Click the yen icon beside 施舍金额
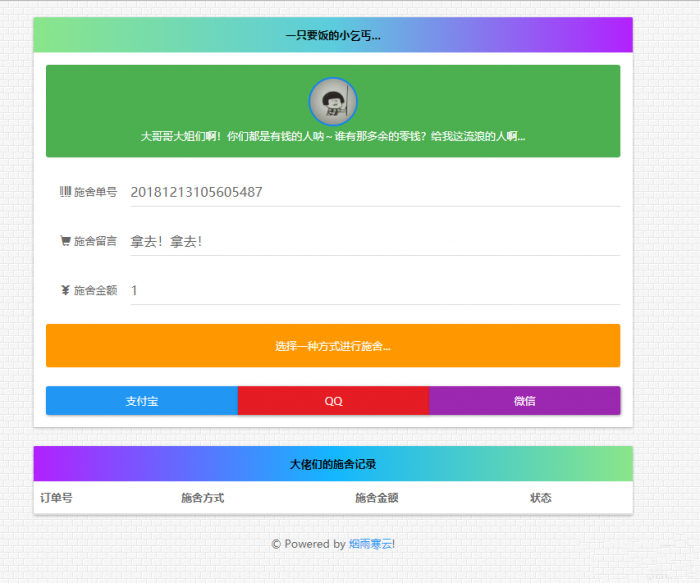 (x=65, y=291)
